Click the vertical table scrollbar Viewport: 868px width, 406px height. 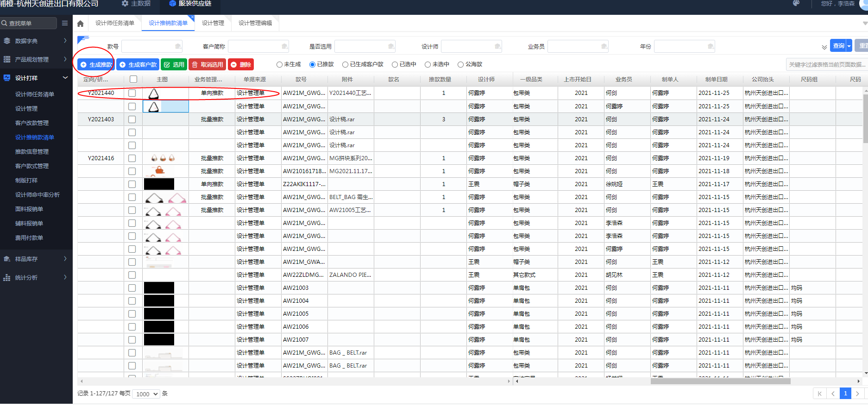click(865, 118)
